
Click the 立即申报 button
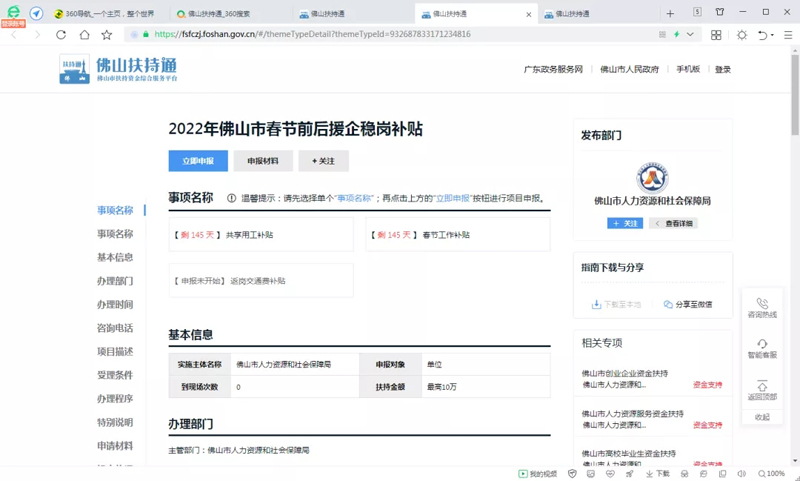(x=198, y=161)
